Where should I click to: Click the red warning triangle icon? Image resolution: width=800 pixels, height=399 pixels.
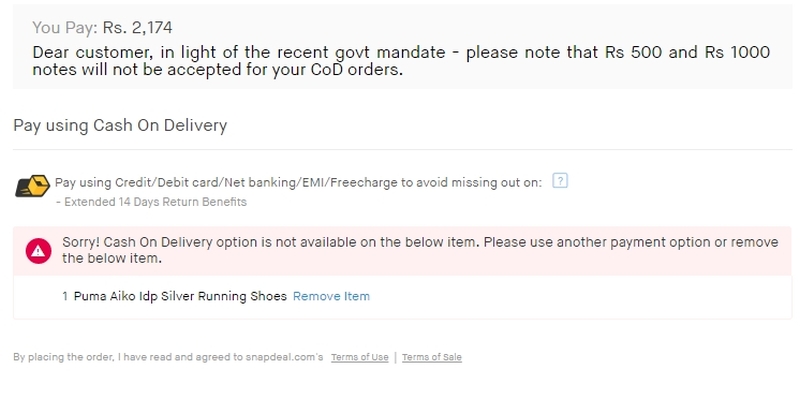pos(39,251)
